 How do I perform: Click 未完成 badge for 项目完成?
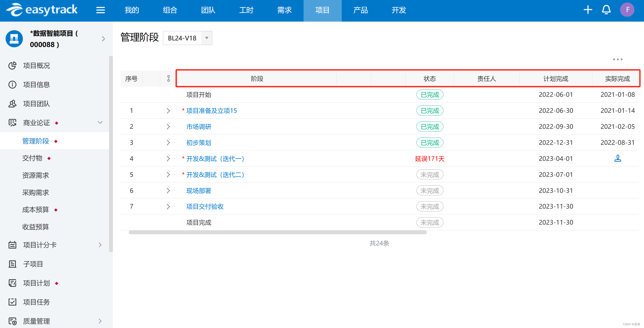click(x=430, y=222)
